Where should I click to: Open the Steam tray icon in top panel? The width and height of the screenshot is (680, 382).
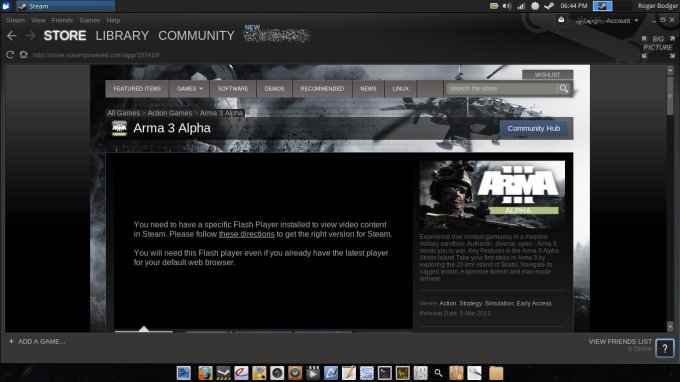tap(549, 6)
